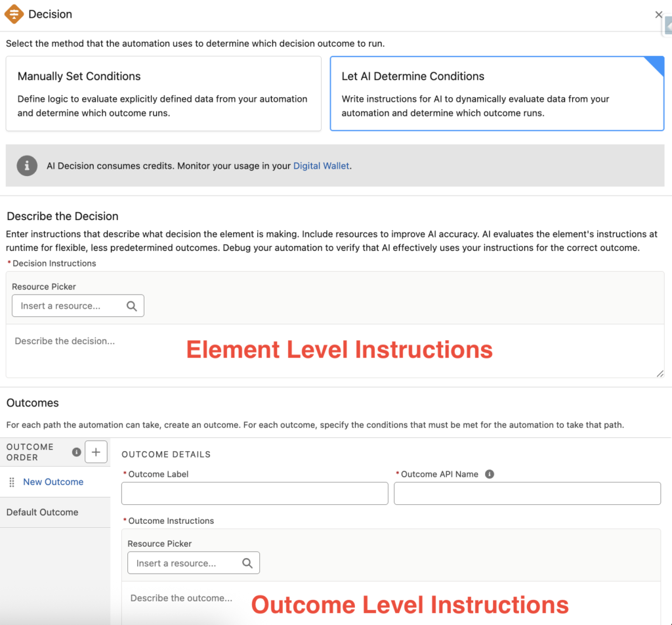672x625 pixels.
Task: Add a new outcome with plus button
Action: click(96, 452)
